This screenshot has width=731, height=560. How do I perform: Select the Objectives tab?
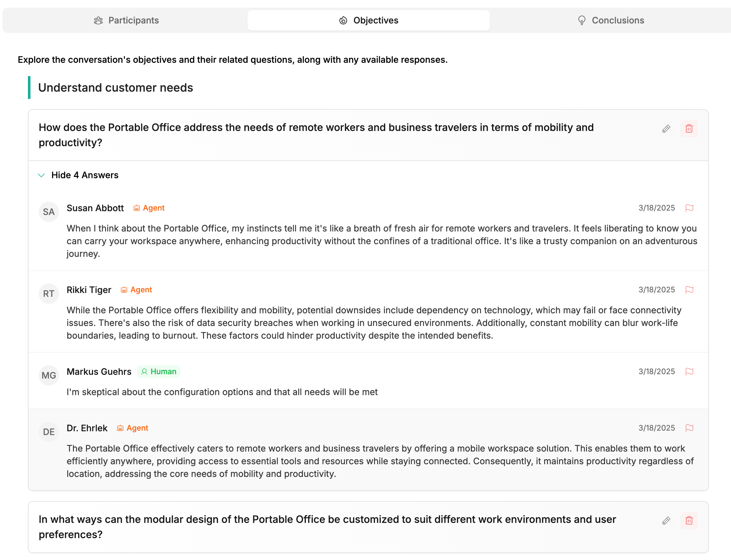[368, 20]
